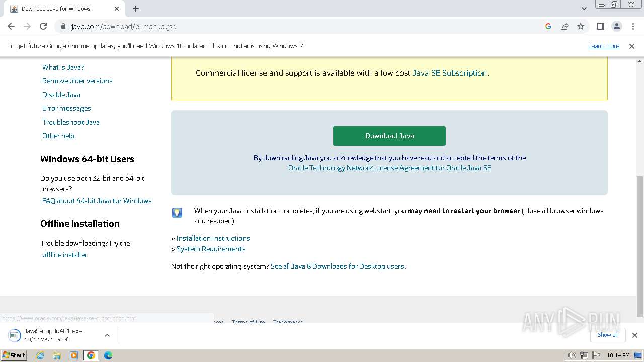The height and width of the screenshot is (362, 644).
Task: Go back to previous page
Action: [11, 26]
